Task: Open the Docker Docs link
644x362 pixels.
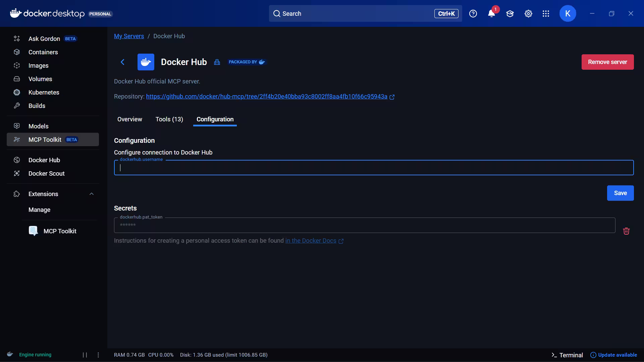Action: [x=311, y=241]
